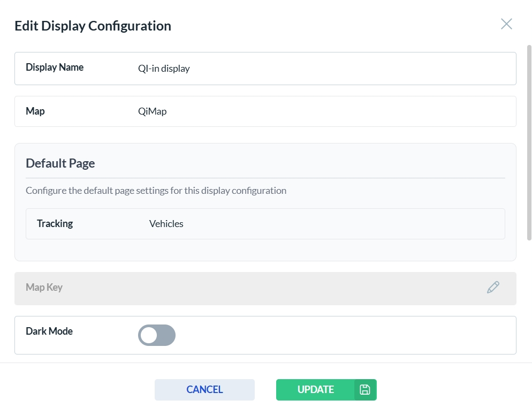This screenshot has height=415, width=532.
Task: Click the 'Edit Display Configuration' title
Action: 93,26
